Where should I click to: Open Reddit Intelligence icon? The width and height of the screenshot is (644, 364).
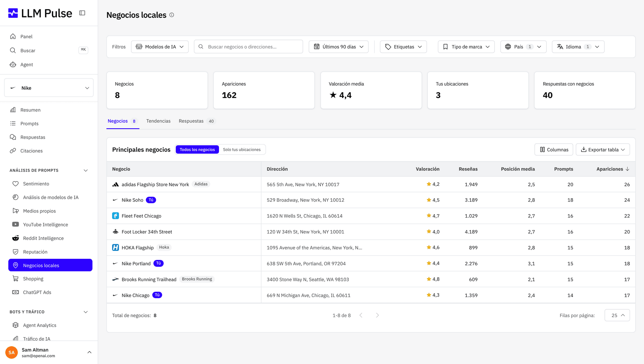[x=16, y=238]
